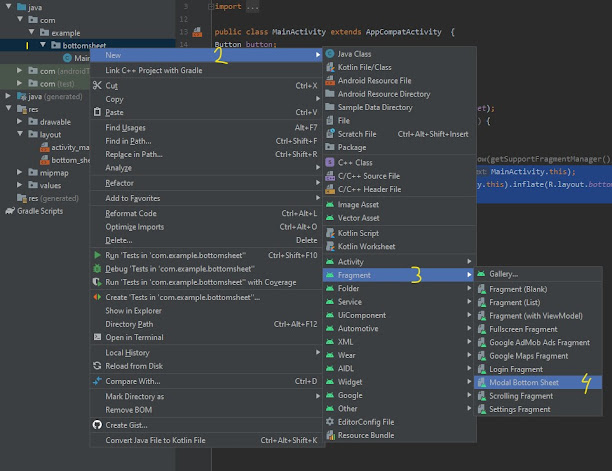The image size is (612, 471).
Task: Click the Cut scissors icon
Action: tap(97, 85)
